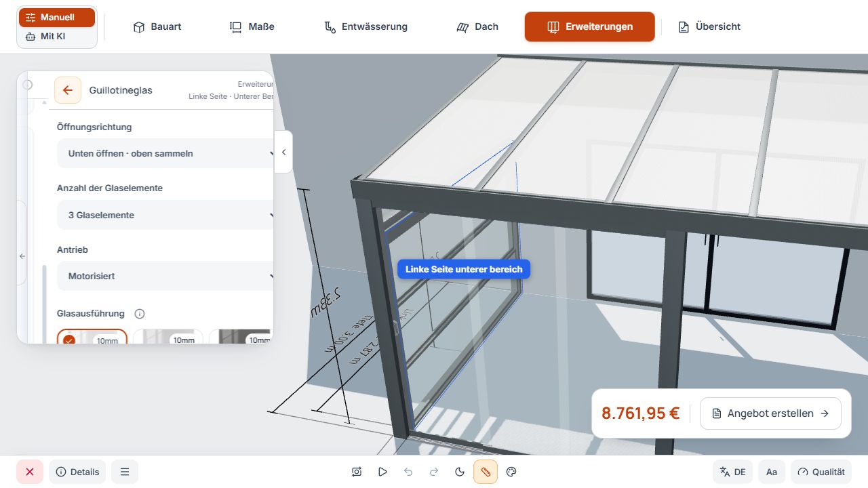This screenshot has width=868, height=488.
Task: Toggle night mode moon icon
Action: pos(460,472)
